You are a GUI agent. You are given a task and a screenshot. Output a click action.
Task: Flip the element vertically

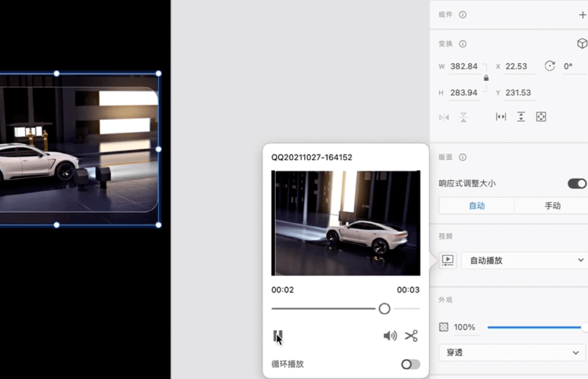463,117
